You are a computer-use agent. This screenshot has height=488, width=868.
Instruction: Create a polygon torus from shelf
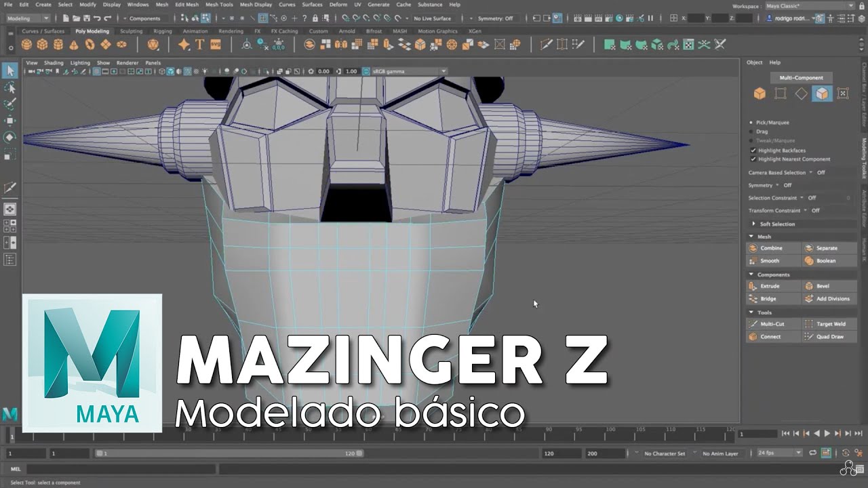pos(90,45)
